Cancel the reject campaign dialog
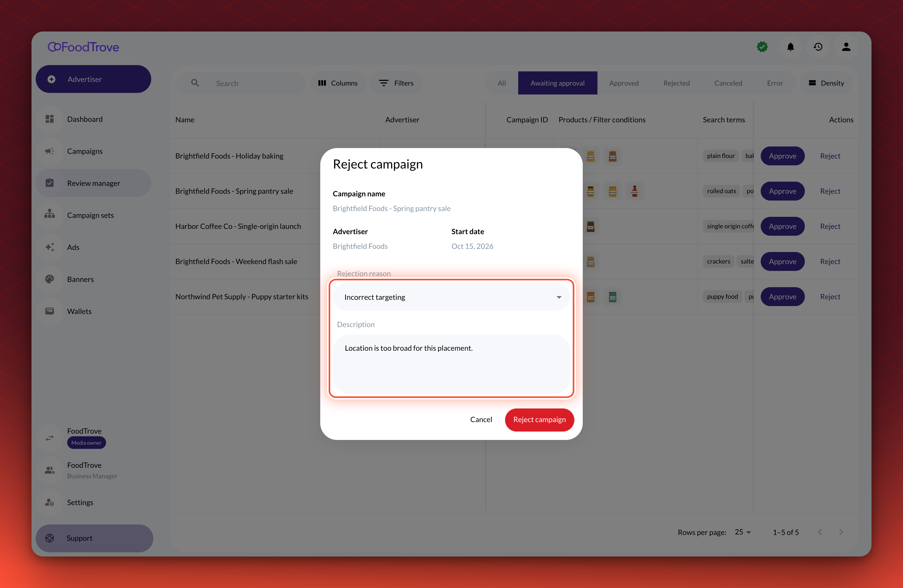 (x=481, y=419)
